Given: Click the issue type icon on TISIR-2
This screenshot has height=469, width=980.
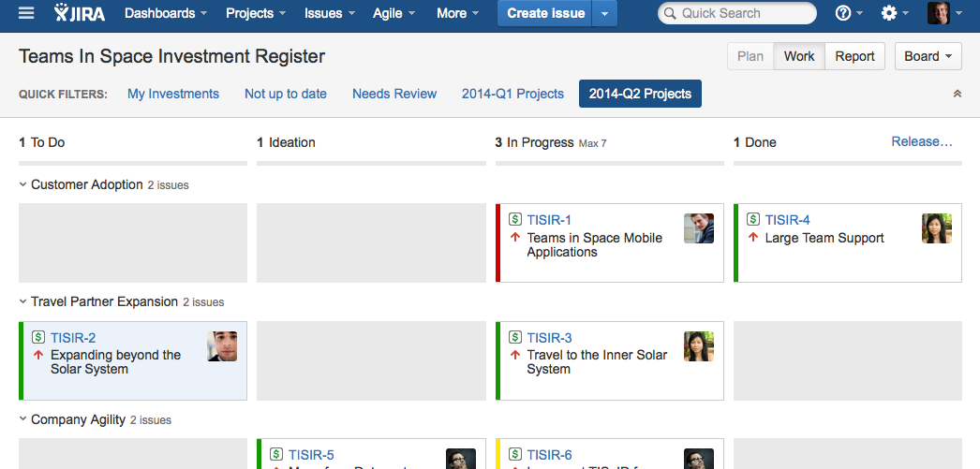Looking at the screenshot, I should pyautogui.click(x=38, y=337).
